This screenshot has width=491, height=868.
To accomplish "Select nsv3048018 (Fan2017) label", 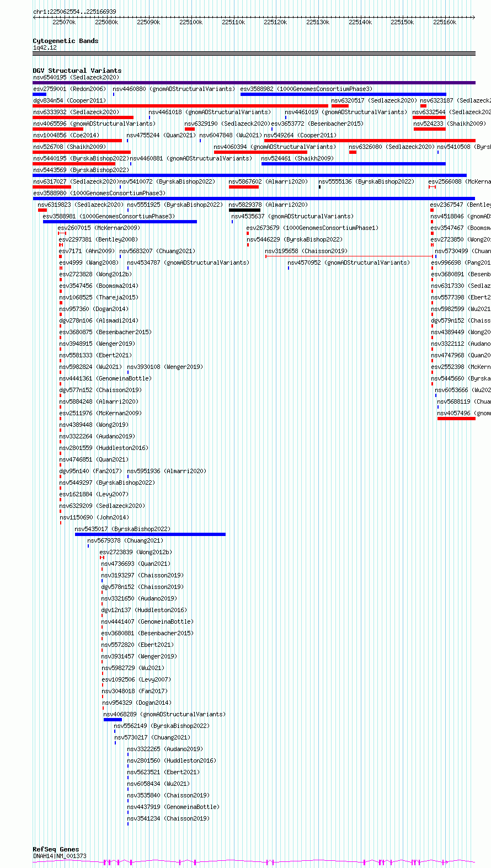I will click(135, 691).
